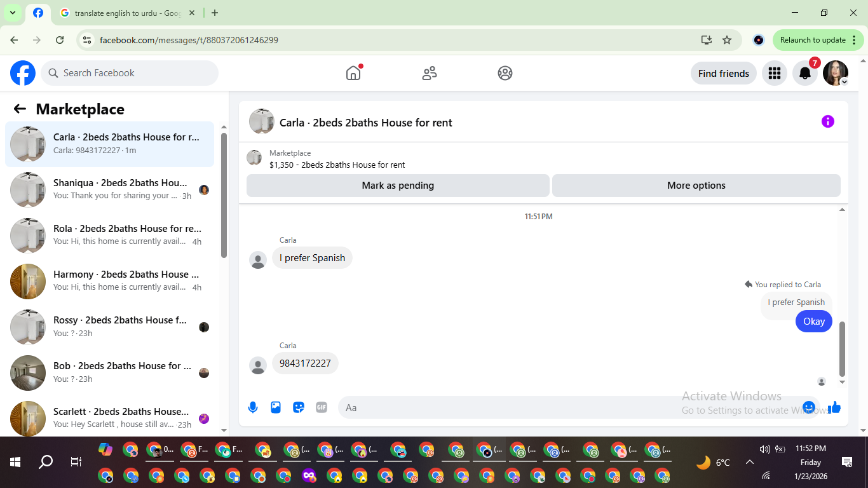The image size is (868, 488).
Task: Open the notifications bell
Action: pos(805,73)
